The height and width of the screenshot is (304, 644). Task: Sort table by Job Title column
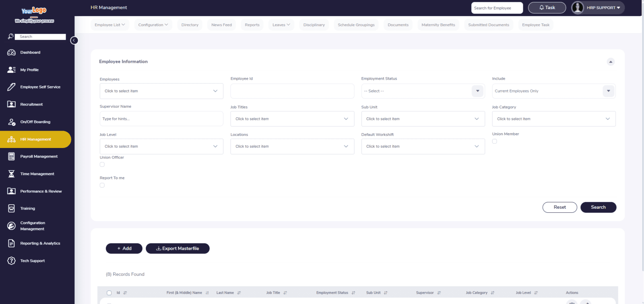point(285,293)
